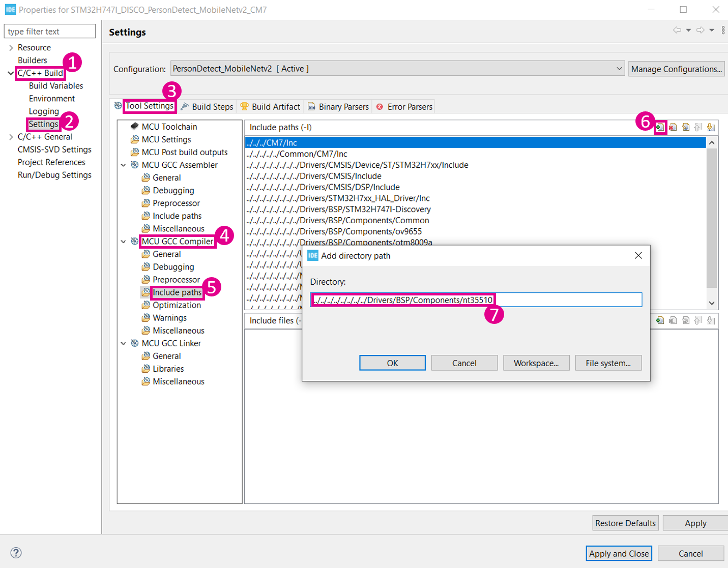This screenshot has width=728, height=568.
Task: Click the Edit include path icon
Action: coord(686,127)
